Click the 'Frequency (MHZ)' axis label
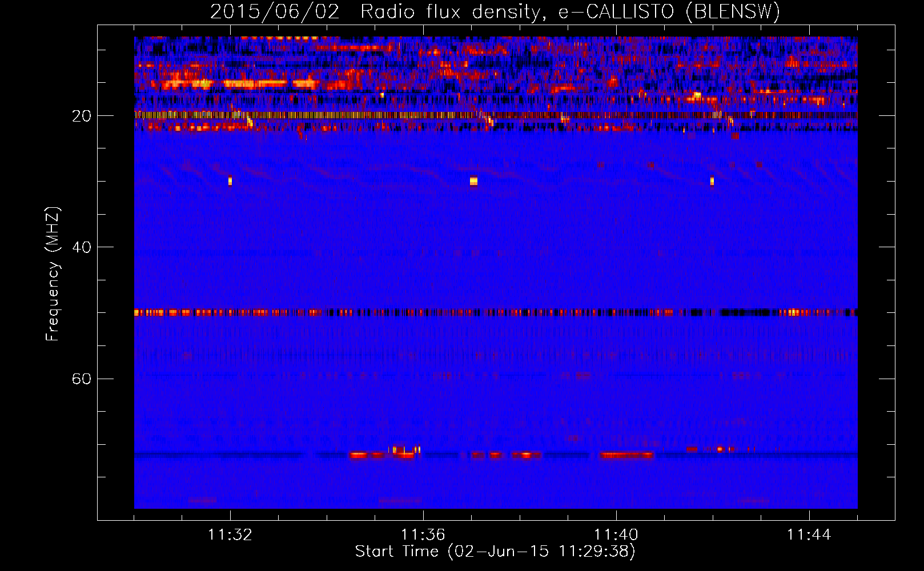The width and height of the screenshot is (924, 571). point(53,274)
